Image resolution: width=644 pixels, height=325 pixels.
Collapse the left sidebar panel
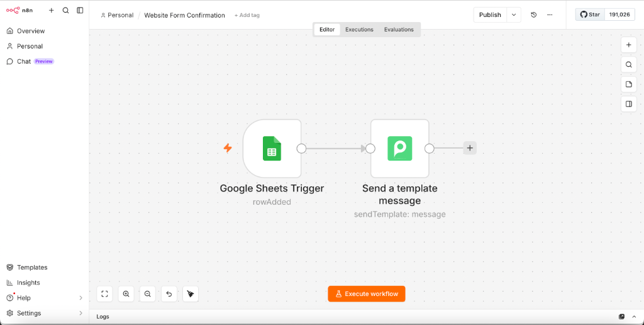(x=80, y=10)
